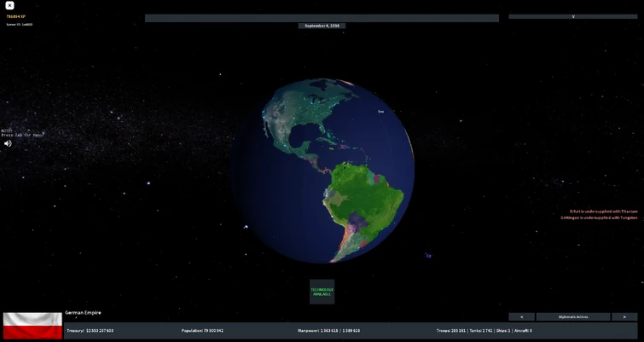The height and width of the screenshot is (342, 644).
Task: Click the Manpower value in status bar
Action: [328, 331]
